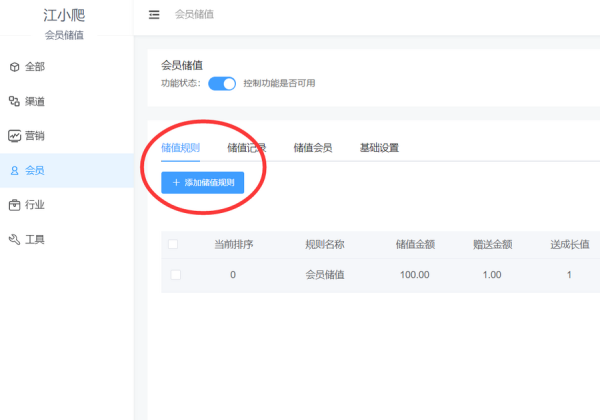Open the 营销 sidebar menu label
Viewport: 600px width, 420px height.
35,136
